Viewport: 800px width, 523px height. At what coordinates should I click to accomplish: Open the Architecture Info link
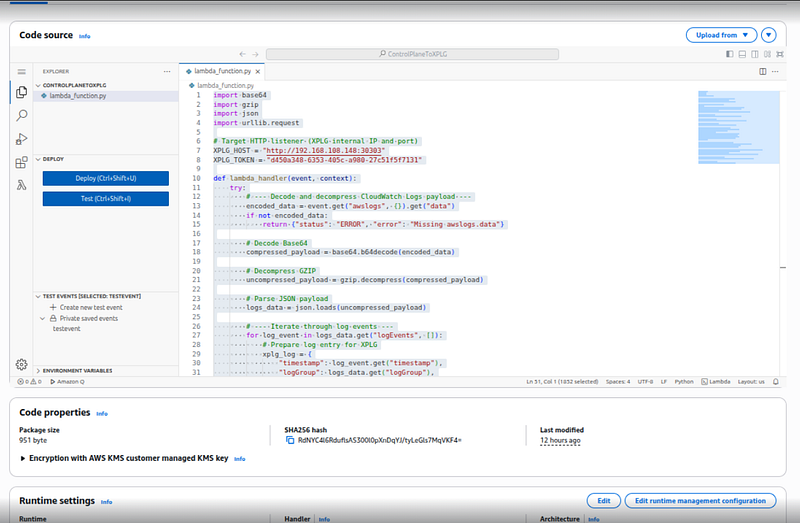click(594, 519)
